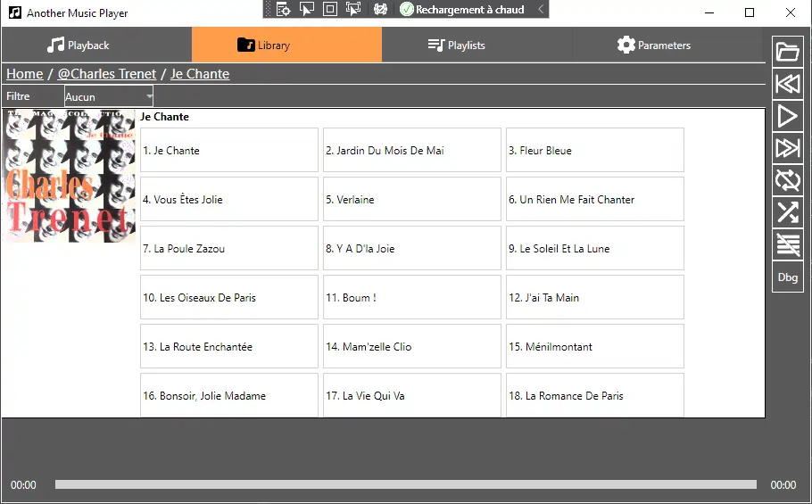Choose track 9. Le Soleil Et La Lune
Image resolution: width=812 pixels, height=504 pixels.
[594, 248]
